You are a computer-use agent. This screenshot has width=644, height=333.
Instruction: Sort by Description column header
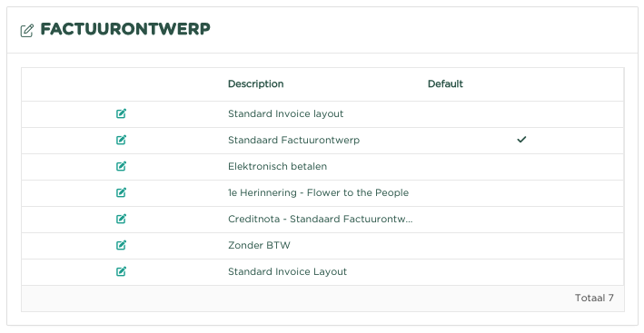click(x=256, y=84)
